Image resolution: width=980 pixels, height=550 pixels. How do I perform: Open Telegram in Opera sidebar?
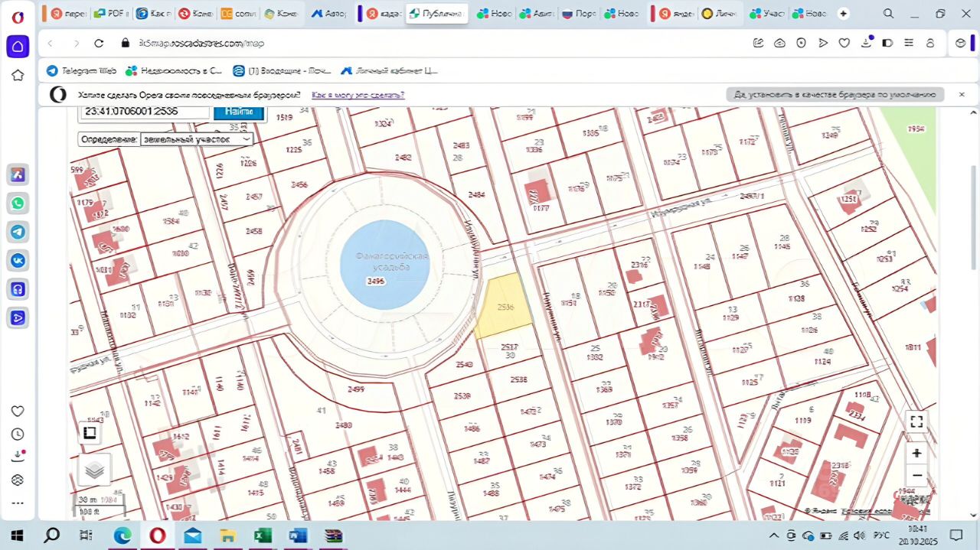[x=18, y=232]
